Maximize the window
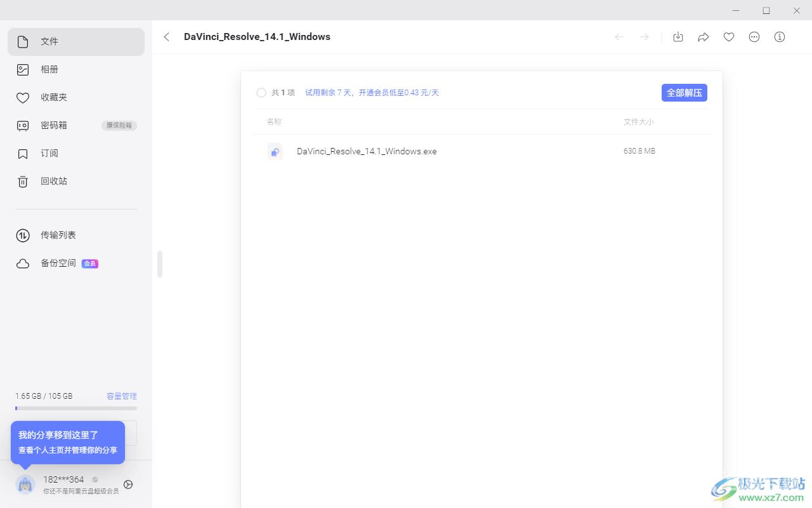 [766, 10]
